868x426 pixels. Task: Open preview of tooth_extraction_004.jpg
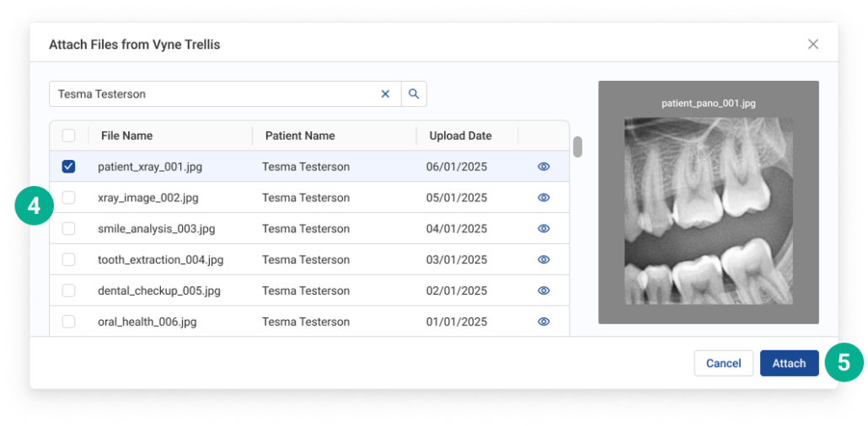(544, 260)
